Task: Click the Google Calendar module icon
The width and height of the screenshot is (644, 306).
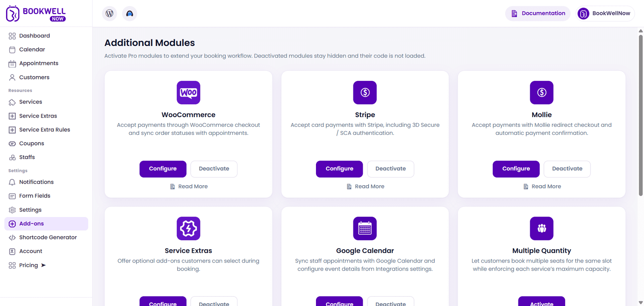Action: (x=365, y=228)
